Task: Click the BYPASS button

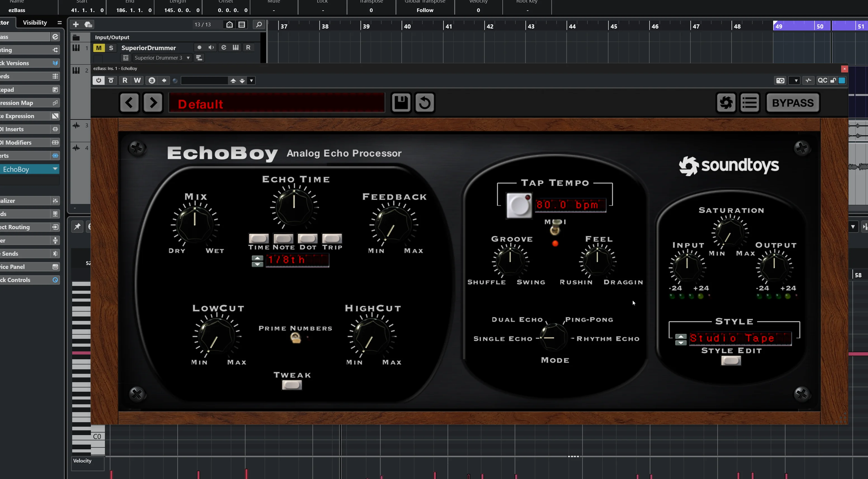Action: coord(792,102)
